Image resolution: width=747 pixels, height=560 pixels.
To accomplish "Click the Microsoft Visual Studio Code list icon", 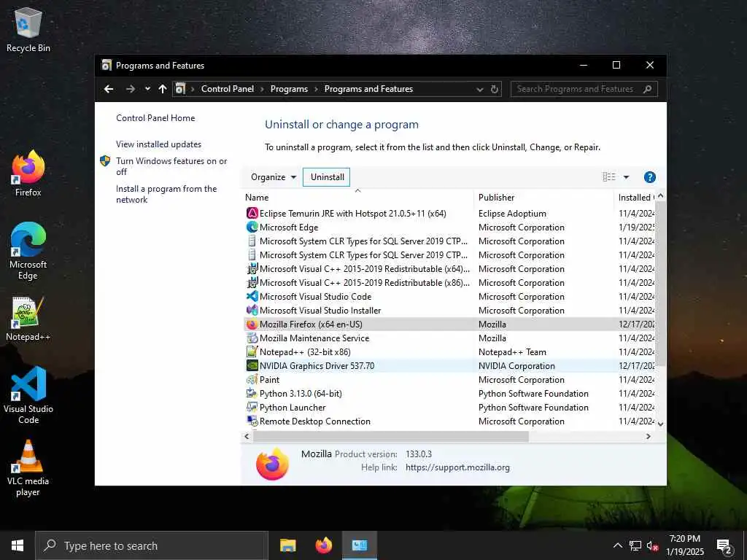I will click(x=252, y=296).
